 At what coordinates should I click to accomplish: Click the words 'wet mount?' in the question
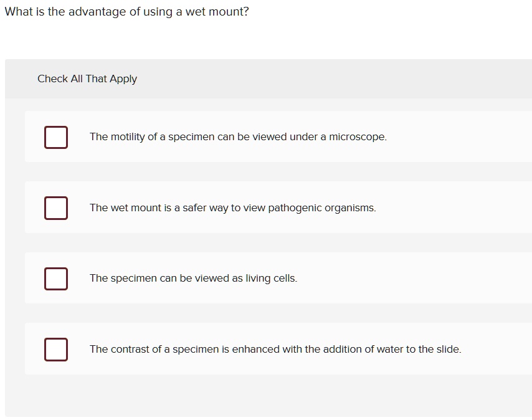(217, 12)
